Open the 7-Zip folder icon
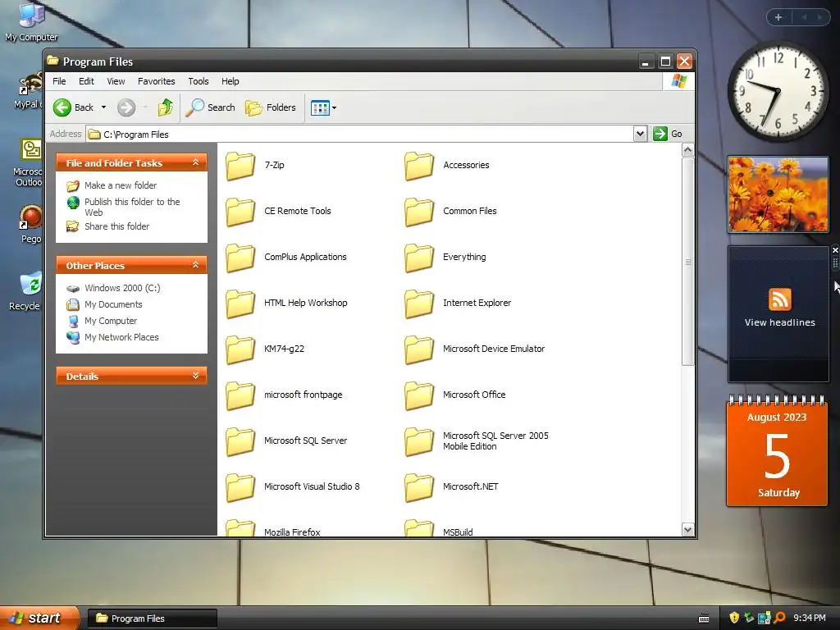 240,166
